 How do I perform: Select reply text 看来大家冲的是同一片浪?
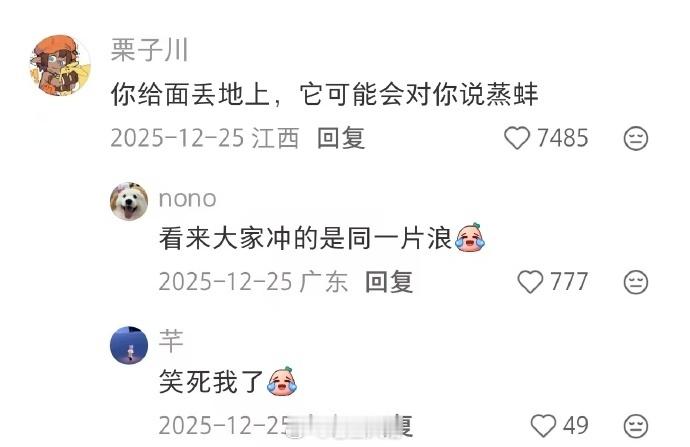pyautogui.click(x=305, y=238)
